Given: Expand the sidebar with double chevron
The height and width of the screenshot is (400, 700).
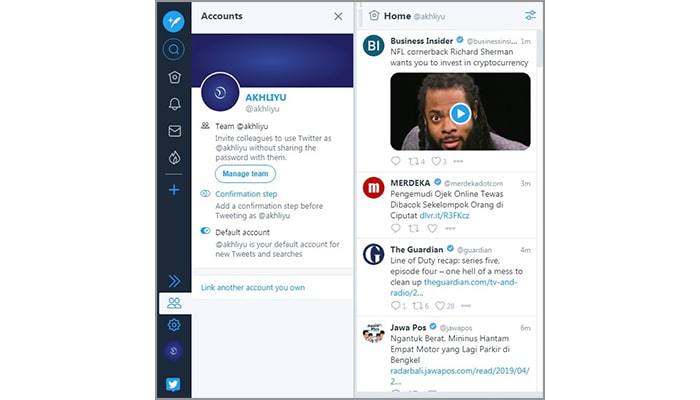Looking at the screenshot, I should pyautogui.click(x=175, y=280).
